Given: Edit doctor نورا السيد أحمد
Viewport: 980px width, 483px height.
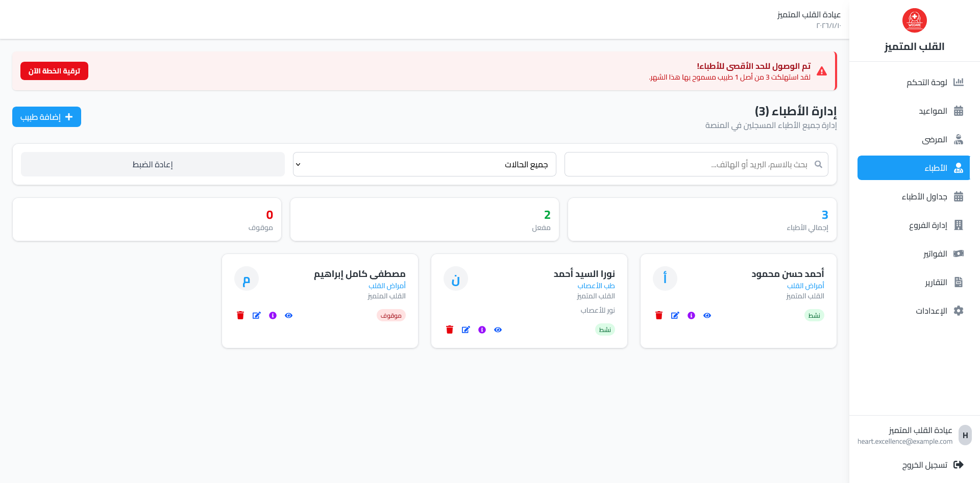Looking at the screenshot, I should click(x=466, y=329).
